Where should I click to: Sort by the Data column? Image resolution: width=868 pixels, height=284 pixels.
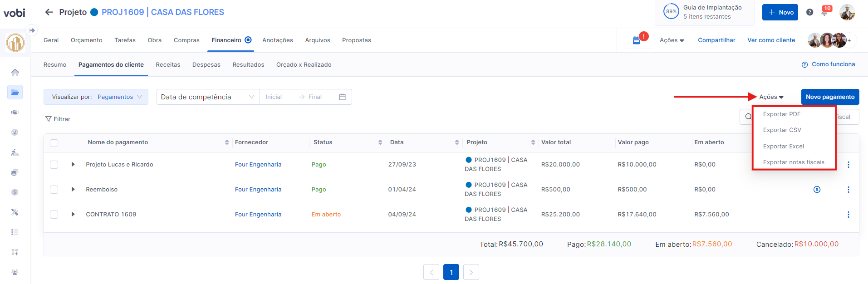(456, 142)
